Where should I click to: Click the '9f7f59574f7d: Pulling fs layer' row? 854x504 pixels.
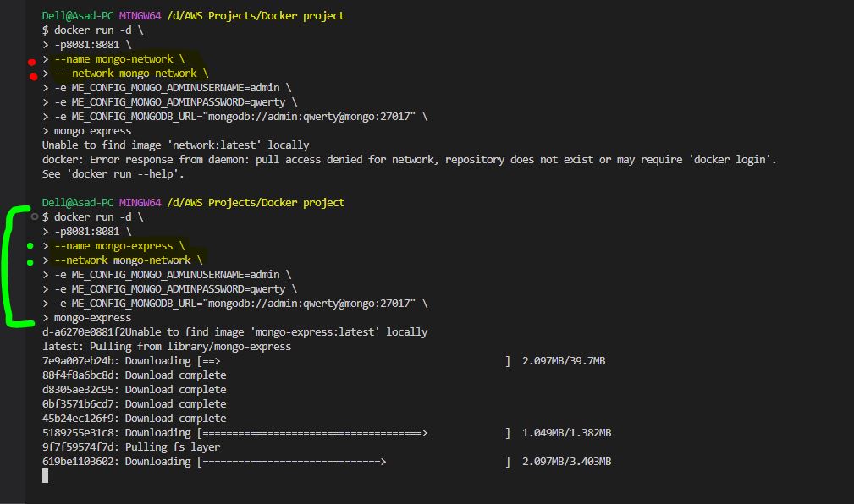tap(131, 447)
